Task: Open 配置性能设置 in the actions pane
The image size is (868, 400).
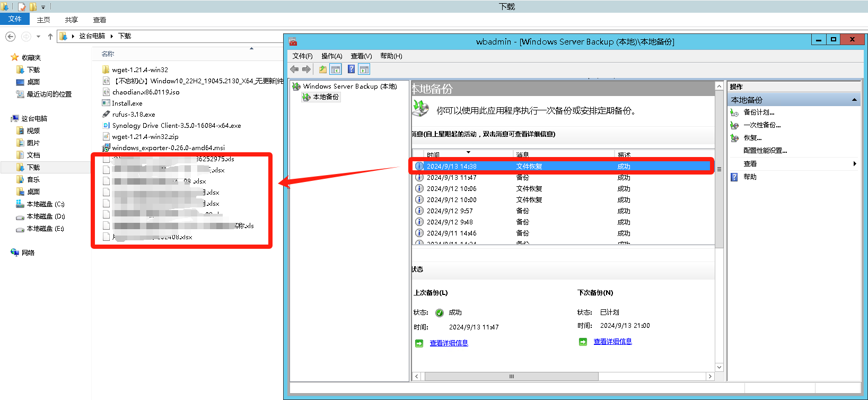Action: (x=765, y=151)
